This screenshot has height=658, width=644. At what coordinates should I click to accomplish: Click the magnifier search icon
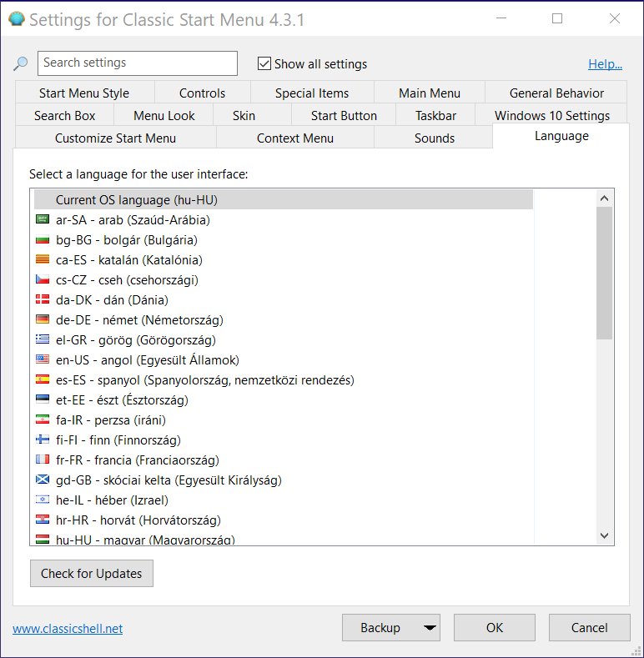[20, 63]
